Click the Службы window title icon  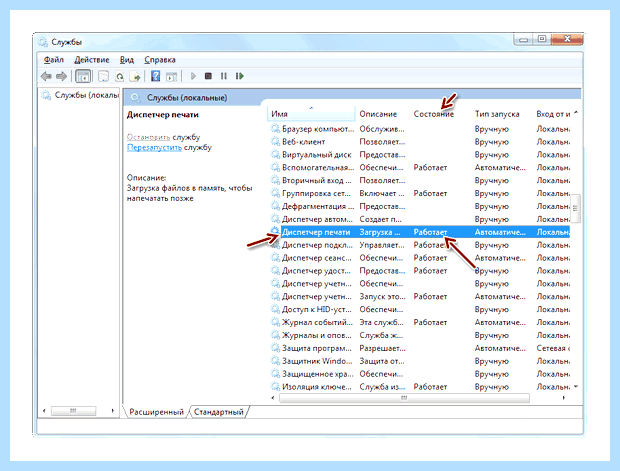pyautogui.click(x=43, y=42)
